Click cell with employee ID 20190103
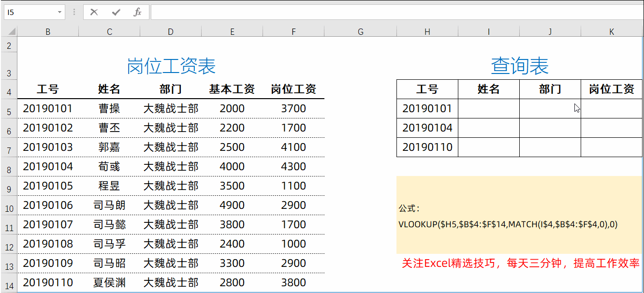The height and width of the screenshot is (293, 644). pyautogui.click(x=48, y=147)
